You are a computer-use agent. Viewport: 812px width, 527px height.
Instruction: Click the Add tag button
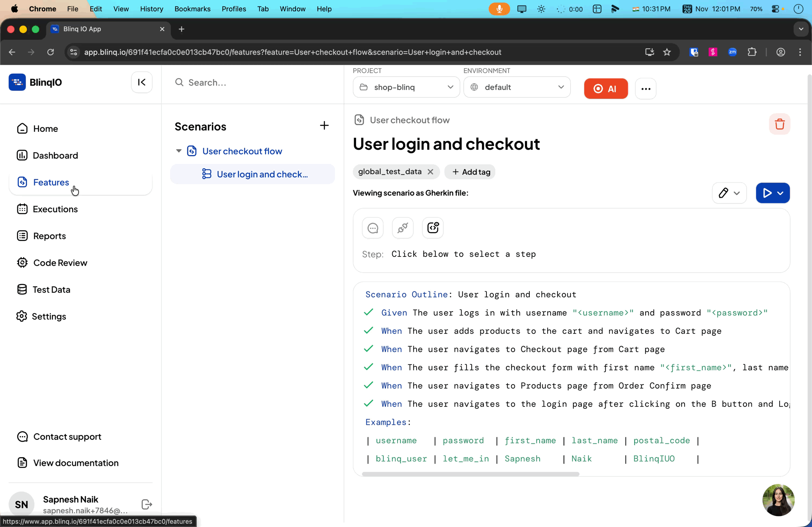(x=470, y=172)
